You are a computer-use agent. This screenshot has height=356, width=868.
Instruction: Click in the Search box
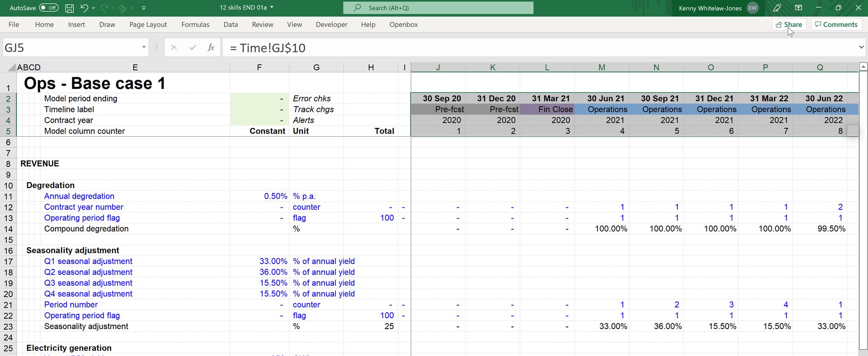click(x=438, y=8)
